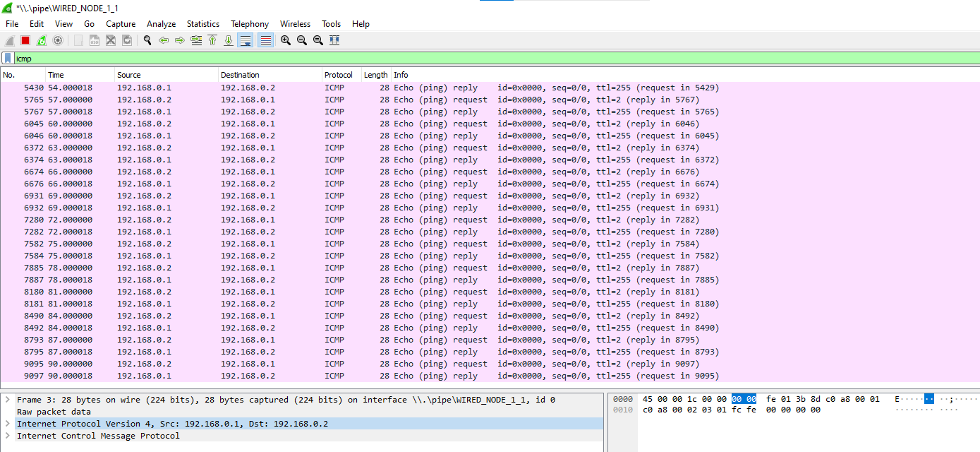Image resolution: width=980 pixels, height=452 pixels.
Task: Zoom out the packet text
Action: point(302,40)
